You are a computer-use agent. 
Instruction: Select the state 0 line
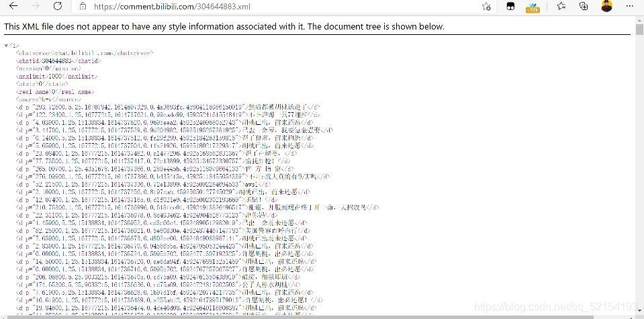pos(42,84)
